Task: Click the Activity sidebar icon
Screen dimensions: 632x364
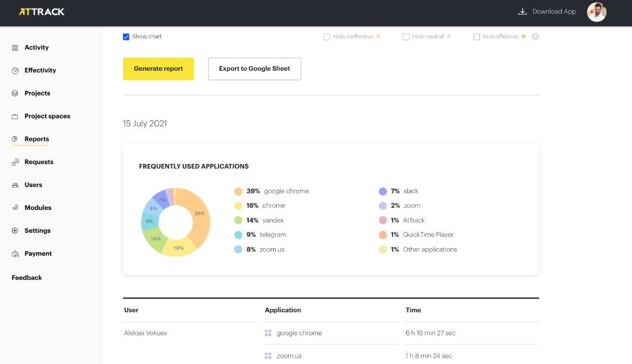Action: pyautogui.click(x=15, y=48)
